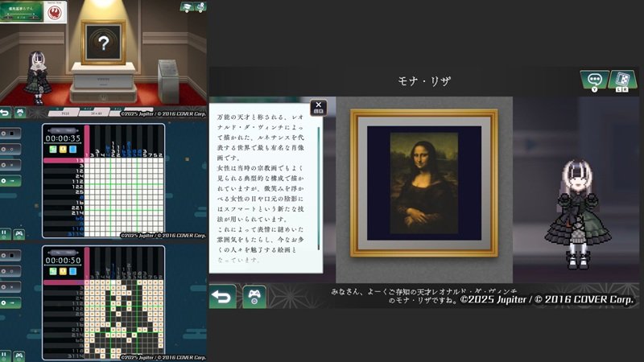
Task: Click the back arrow in gallery room
Action: click(x=5, y=112)
